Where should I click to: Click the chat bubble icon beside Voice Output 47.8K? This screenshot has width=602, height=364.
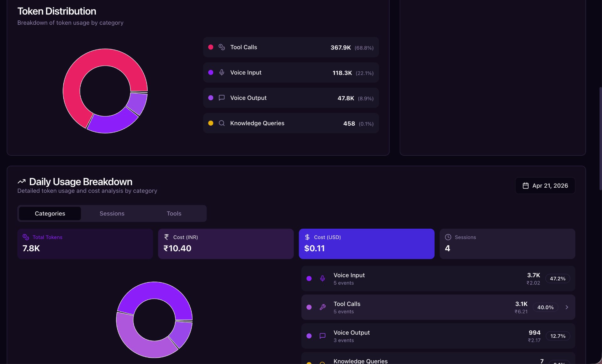pyautogui.click(x=222, y=98)
